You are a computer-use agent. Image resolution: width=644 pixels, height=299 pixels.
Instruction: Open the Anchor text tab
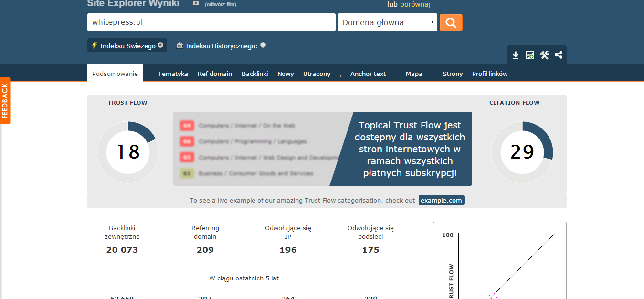(x=368, y=74)
